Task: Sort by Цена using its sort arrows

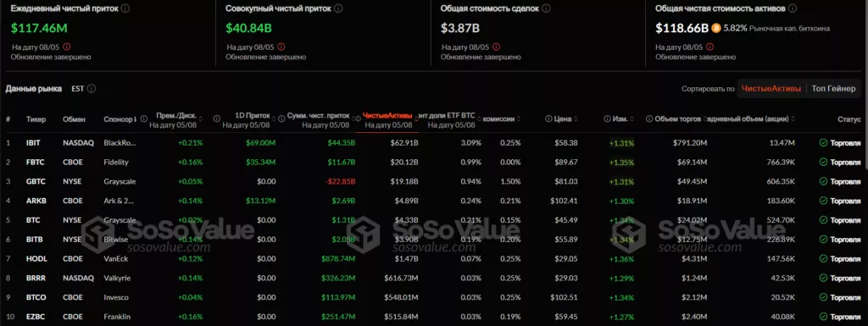Action: pyautogui.click(x=576, y=119)
